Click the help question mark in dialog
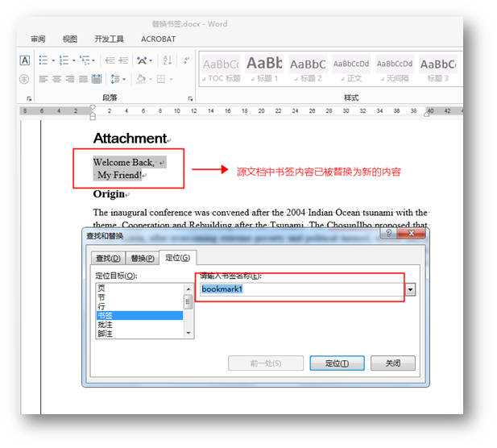 [389, 234]
